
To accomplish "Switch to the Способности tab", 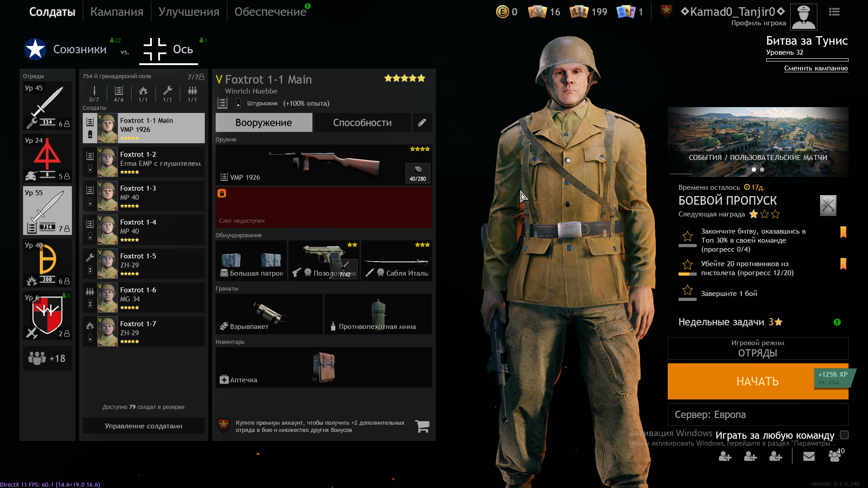I will point(362,122).
